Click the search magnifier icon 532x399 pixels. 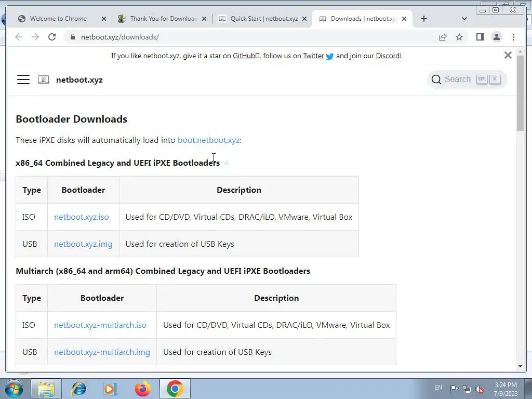(x=436, y=79)
